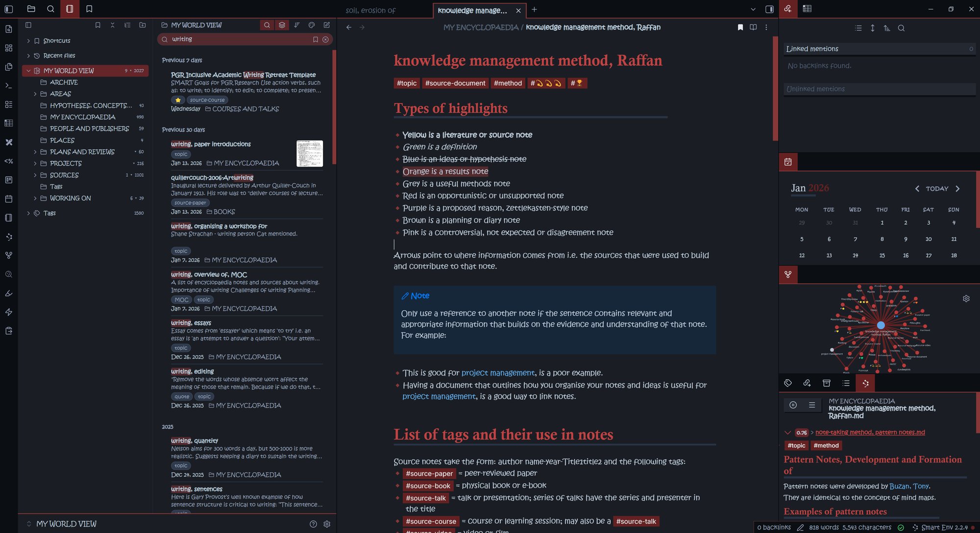Screen dimensions: 980x533
Task: Expand the SOURCES folder
Action: [x=35, y=175]
